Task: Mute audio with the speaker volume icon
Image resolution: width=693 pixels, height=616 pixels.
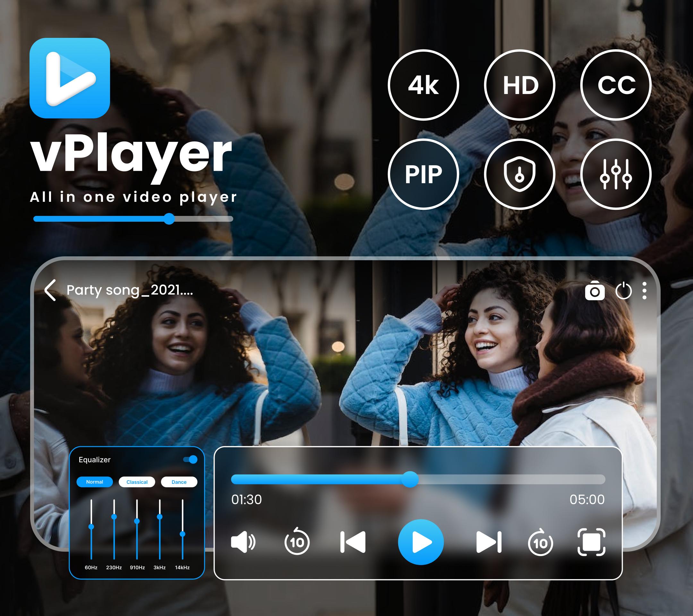Action: [x=243, y=543]
